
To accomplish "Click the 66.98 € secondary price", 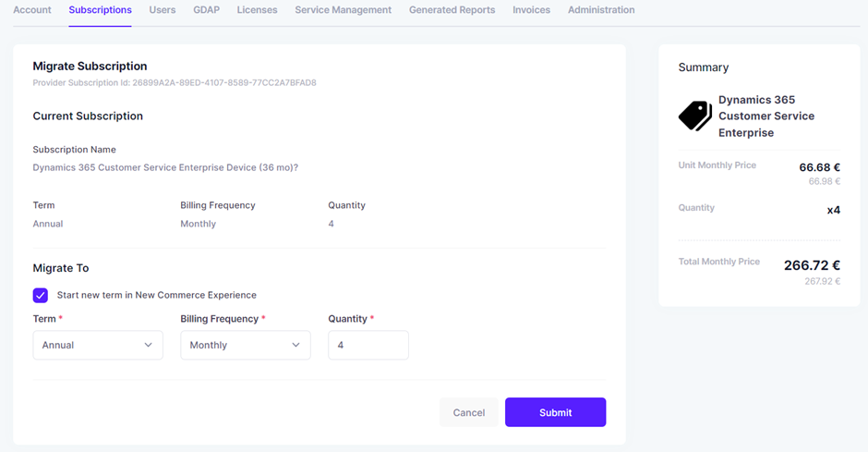I will coord(825,181).
